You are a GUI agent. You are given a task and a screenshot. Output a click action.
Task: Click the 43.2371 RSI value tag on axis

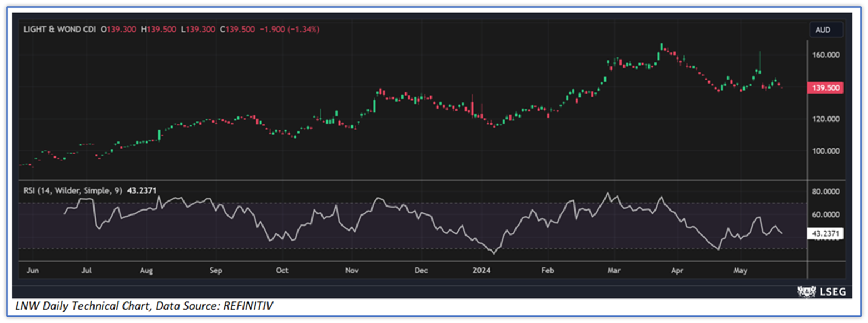pyautogui.click(x=825, y=234)
